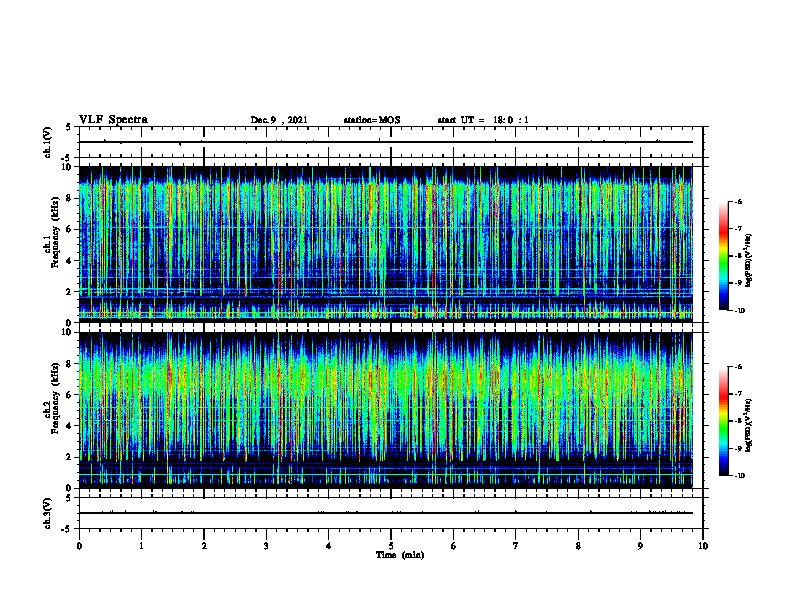Click the "6" frequency tick of ch.2 spectrogram
Screen dimensions: 792x612
pos(70,395)
